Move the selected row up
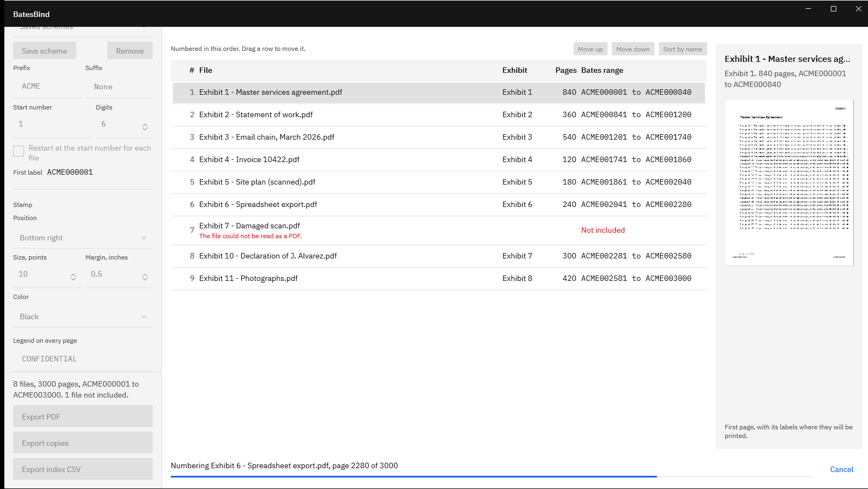The height and width of the screenshot is (489, 868). [x=591, y=49]
